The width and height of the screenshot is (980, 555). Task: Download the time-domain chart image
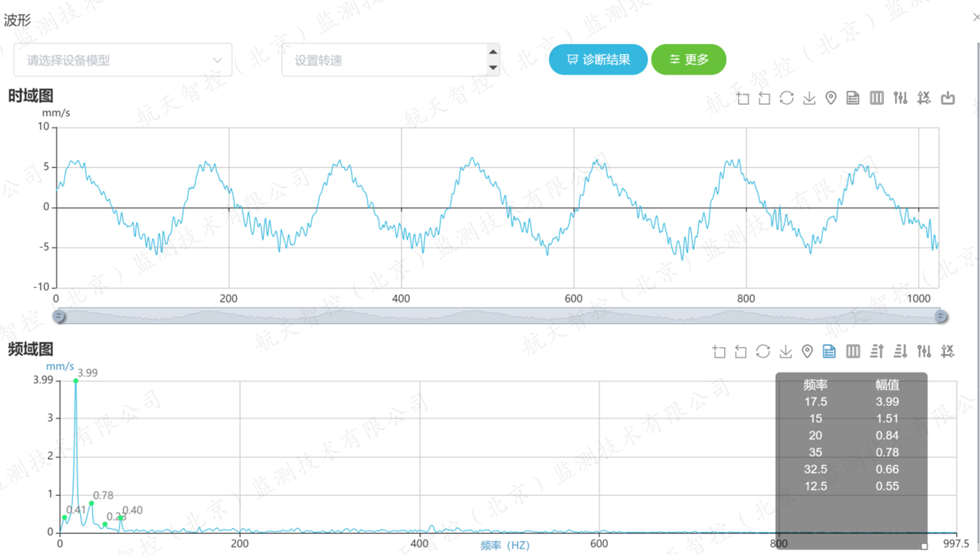coord(809,98)
